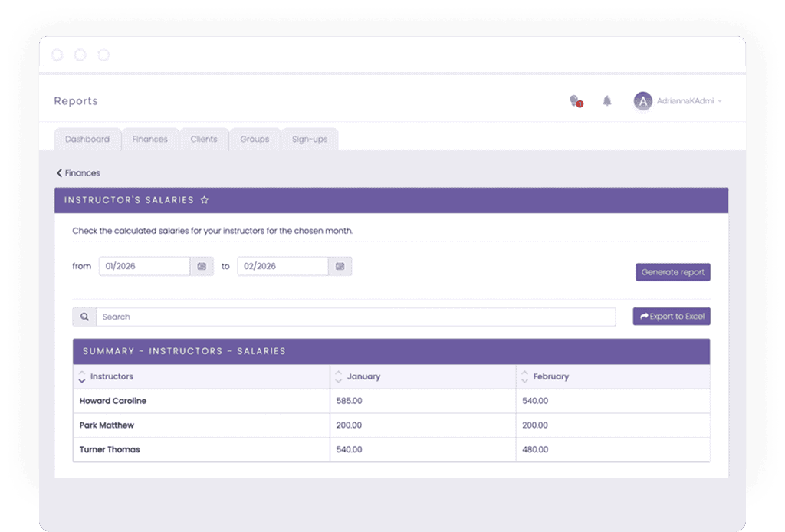Click the user avatar circle
Image resolution: width=785 pixels, height=532 pixels.
tap(642, 100)
